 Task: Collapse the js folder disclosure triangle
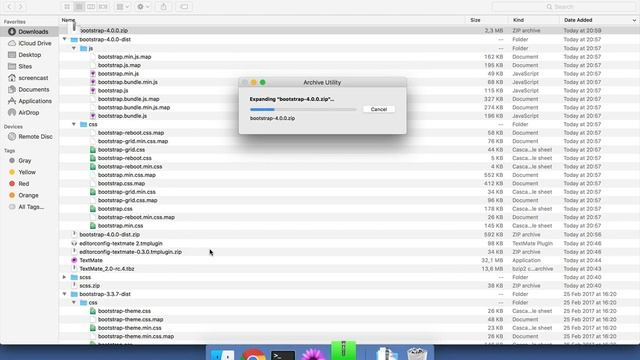(x=74, y=48)
